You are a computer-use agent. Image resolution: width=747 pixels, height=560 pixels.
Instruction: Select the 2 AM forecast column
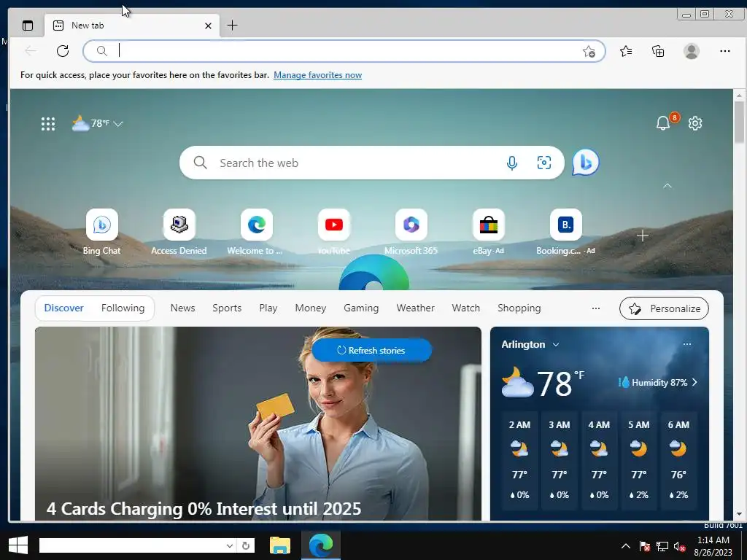[x=519, y=461]
